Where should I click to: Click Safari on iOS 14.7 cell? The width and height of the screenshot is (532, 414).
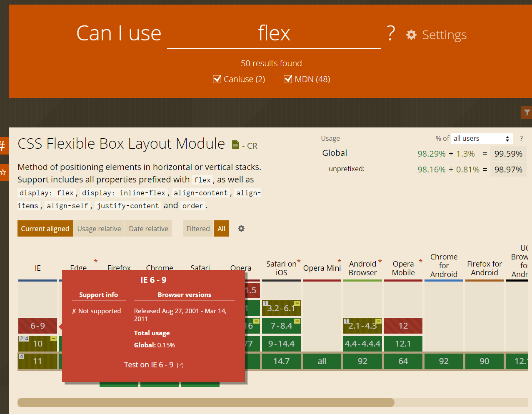(281, 361)
